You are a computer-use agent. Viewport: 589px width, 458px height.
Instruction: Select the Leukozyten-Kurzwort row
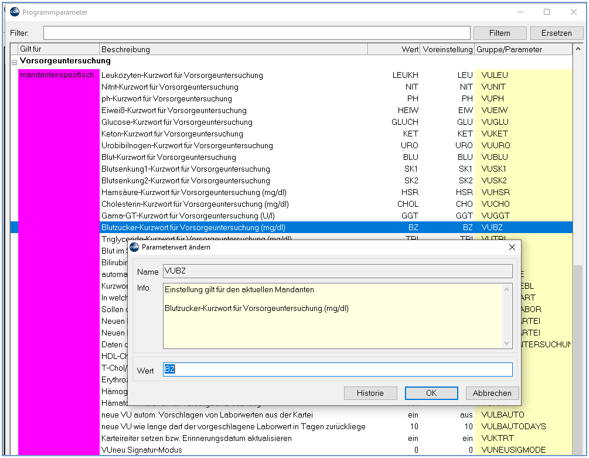295,75
